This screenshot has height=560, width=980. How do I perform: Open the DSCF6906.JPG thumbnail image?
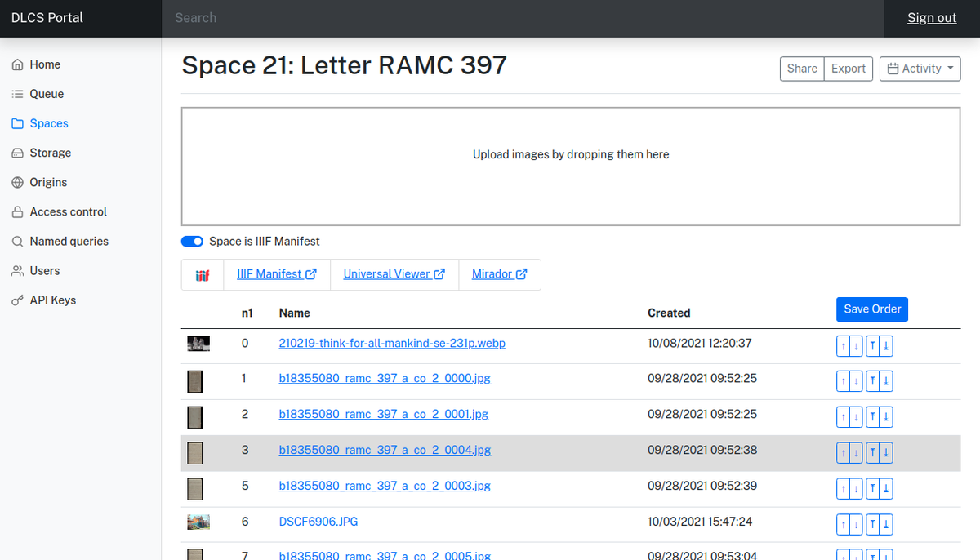coord(198,522)
